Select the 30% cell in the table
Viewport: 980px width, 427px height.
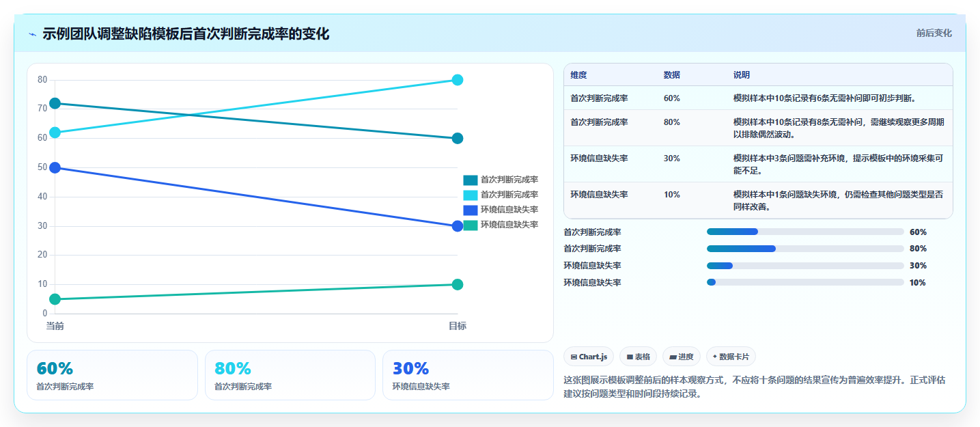[672, 159]
